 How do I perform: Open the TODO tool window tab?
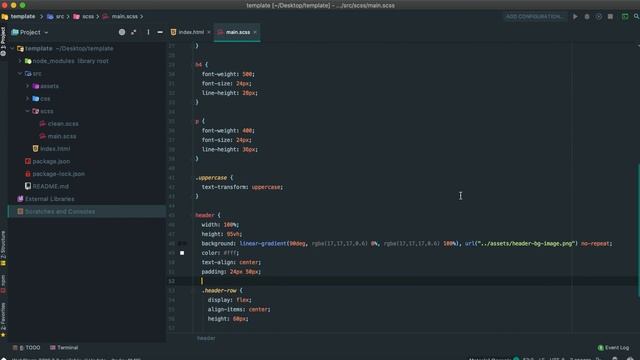27,348
